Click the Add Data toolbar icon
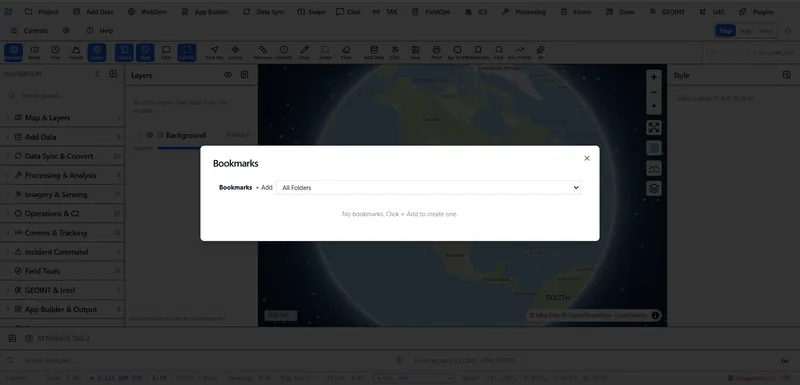Viewport: 800px width, 385px height. (374, 53)
